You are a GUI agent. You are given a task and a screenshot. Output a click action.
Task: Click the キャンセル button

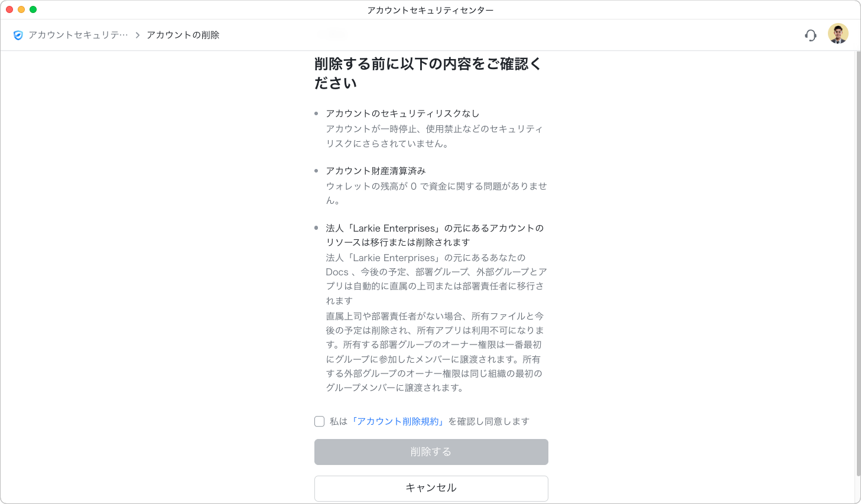(431, 488)
